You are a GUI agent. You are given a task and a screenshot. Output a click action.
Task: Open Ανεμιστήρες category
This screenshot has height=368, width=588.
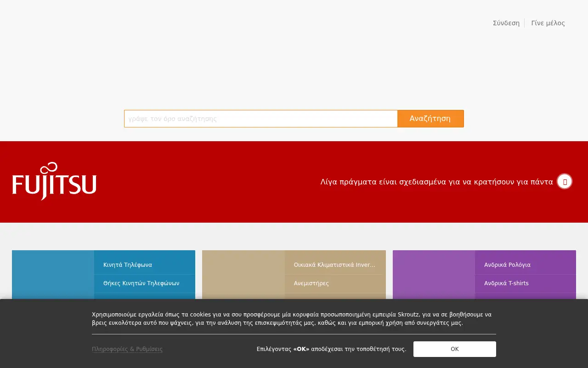[x=311, y=283]
